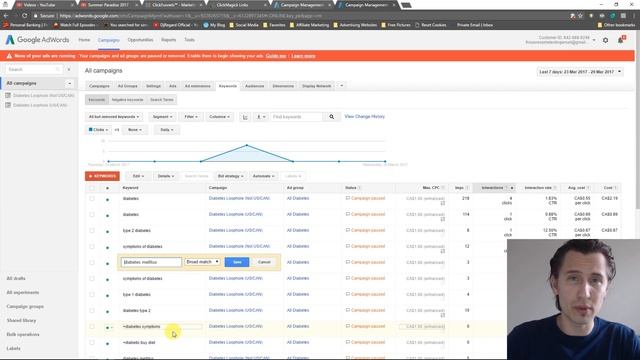Click the browser back arrow
Image resolution: width=640 pixels, height=360 pixels.
[6, 16]
